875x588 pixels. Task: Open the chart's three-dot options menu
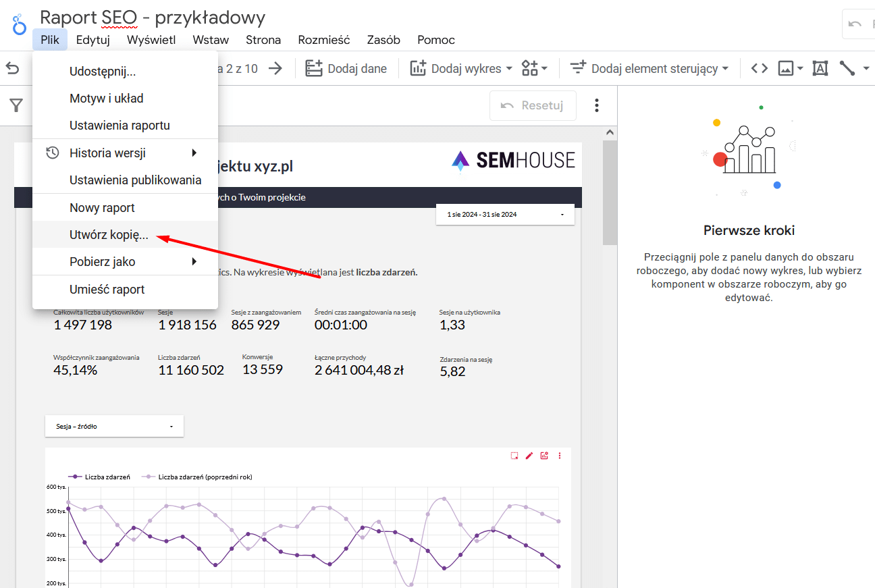559,456
